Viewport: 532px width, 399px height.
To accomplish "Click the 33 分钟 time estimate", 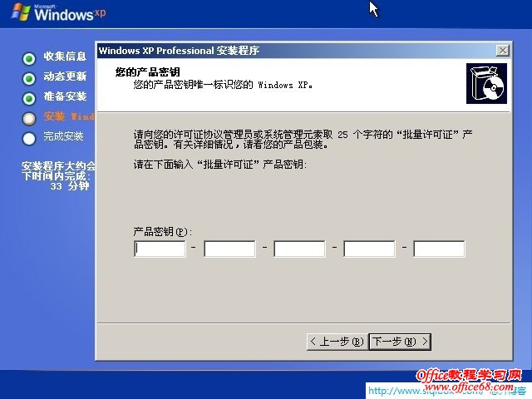I will [x=70, y=186].
